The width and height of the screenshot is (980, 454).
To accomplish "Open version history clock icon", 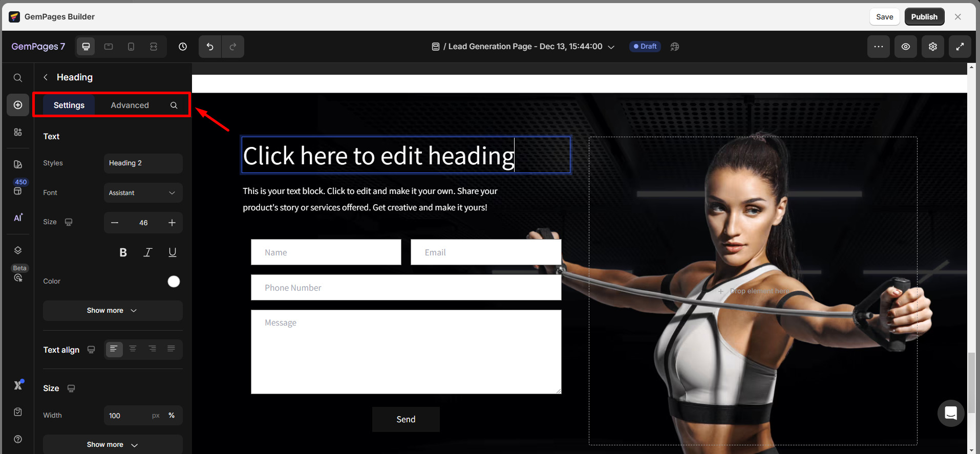I will click(x=183, y=47).
